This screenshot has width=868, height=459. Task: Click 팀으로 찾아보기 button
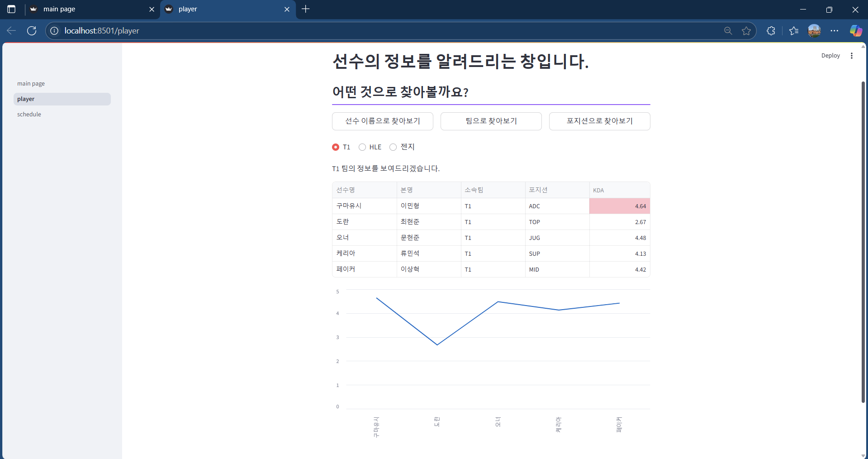[491, 121]
